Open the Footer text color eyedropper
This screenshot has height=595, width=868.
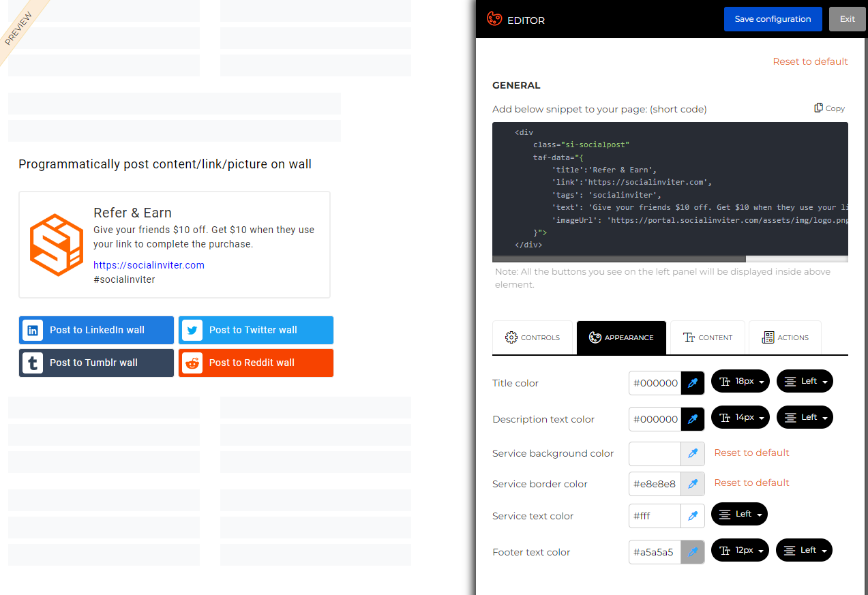pos(693,552)
